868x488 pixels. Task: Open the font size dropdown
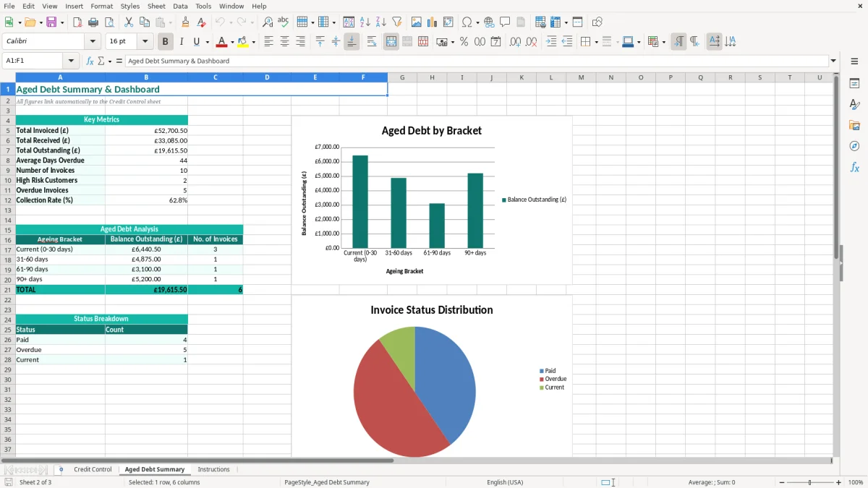tap(145, 42)
